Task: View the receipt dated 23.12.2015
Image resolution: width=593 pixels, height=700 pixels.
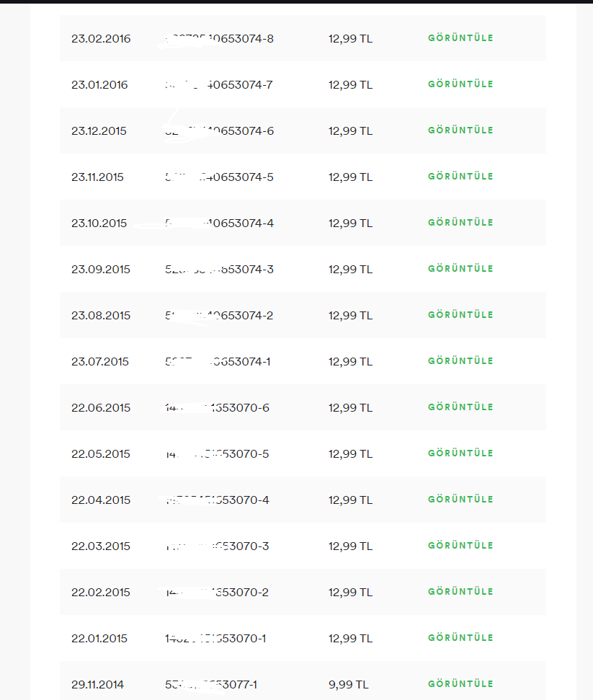Action: click(x=460, y=130)
